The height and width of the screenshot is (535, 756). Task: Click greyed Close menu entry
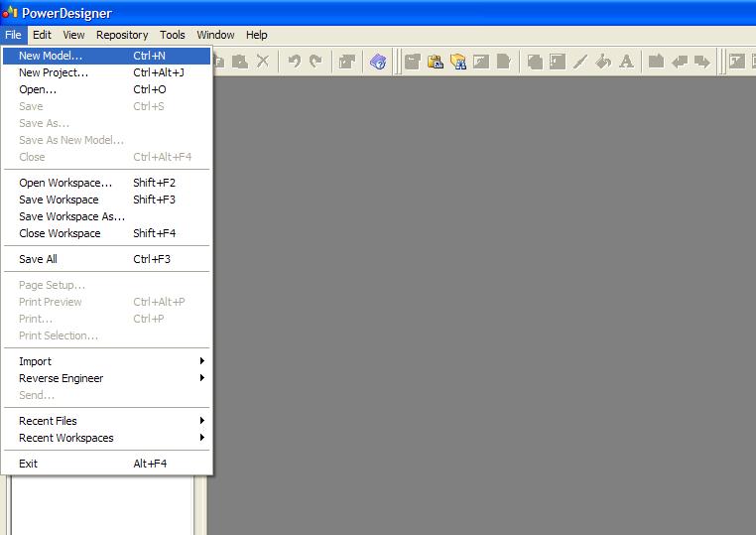(x=106, y=157)
